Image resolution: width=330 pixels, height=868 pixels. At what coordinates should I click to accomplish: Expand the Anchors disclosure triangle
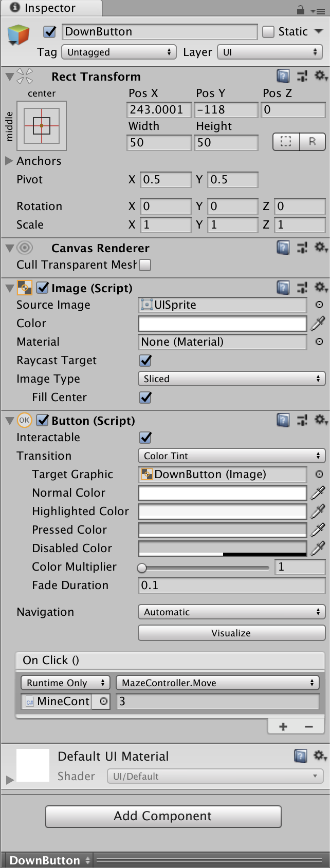[9, 161]
